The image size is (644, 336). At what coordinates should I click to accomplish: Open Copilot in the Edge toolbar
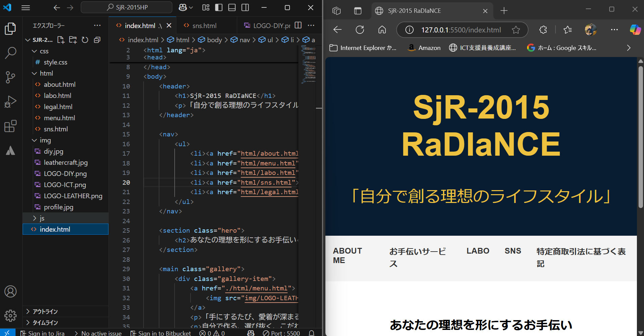635,30
